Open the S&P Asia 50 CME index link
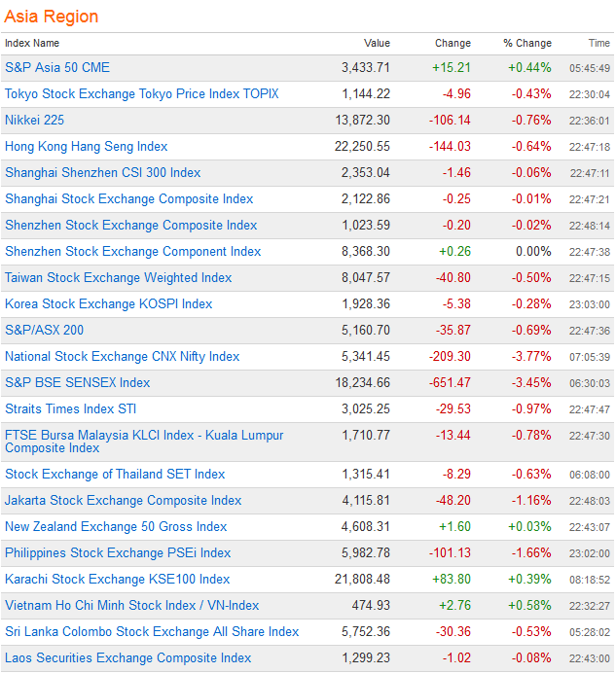The image size is (616, 673). click(57, 67)
